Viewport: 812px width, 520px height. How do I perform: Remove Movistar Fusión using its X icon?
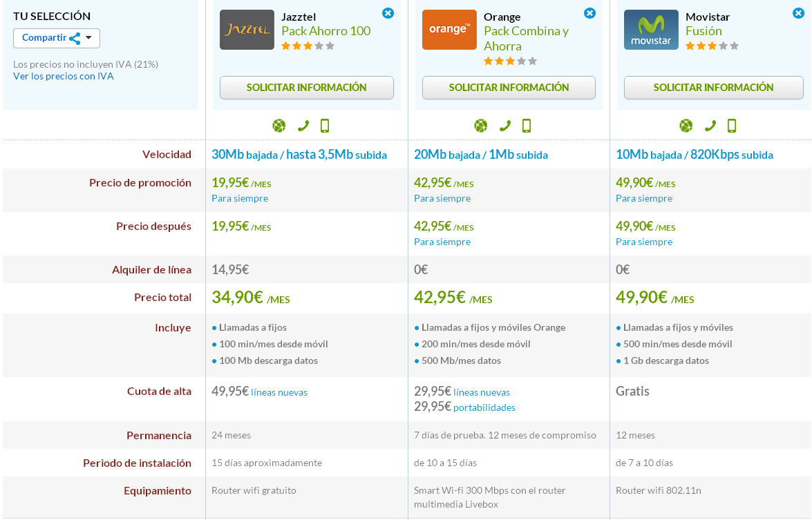[800, 13]
